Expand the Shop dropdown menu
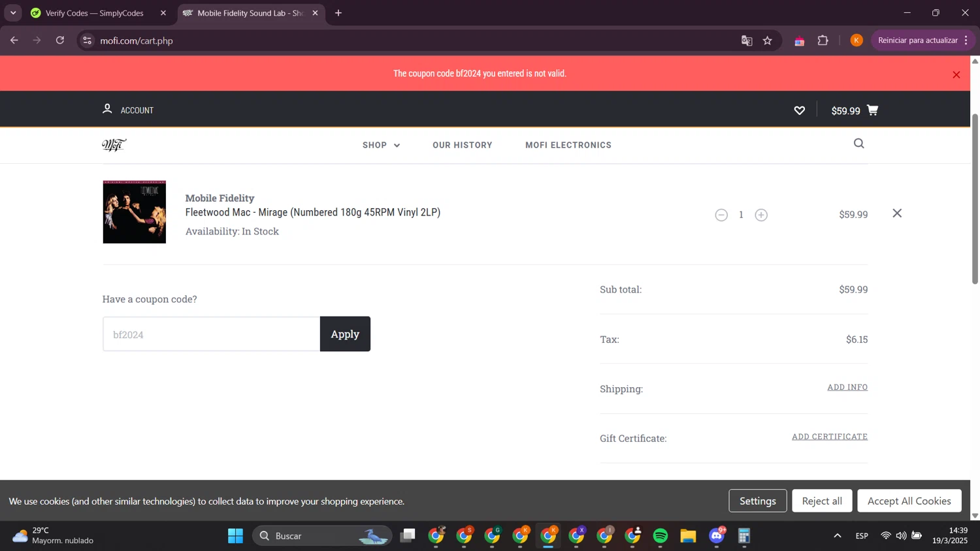The width and height of the screenshot is (980, 551). coord(381,145)
